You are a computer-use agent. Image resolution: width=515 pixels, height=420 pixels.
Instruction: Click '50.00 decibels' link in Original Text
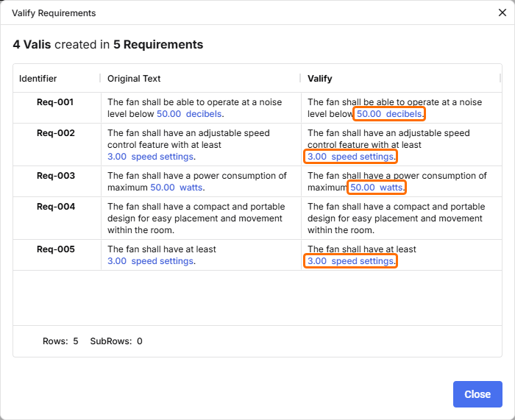[x=189, y=114]
